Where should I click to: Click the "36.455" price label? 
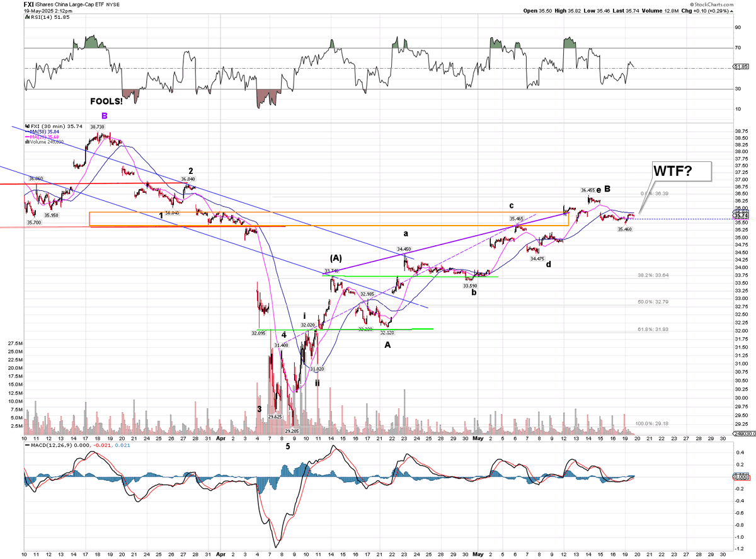click(x=588, y=190)
